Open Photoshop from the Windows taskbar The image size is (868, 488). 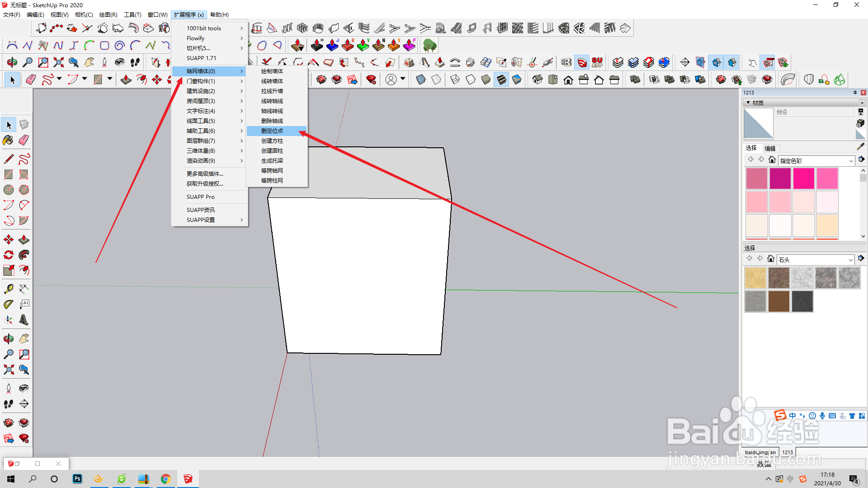[77, 479]
